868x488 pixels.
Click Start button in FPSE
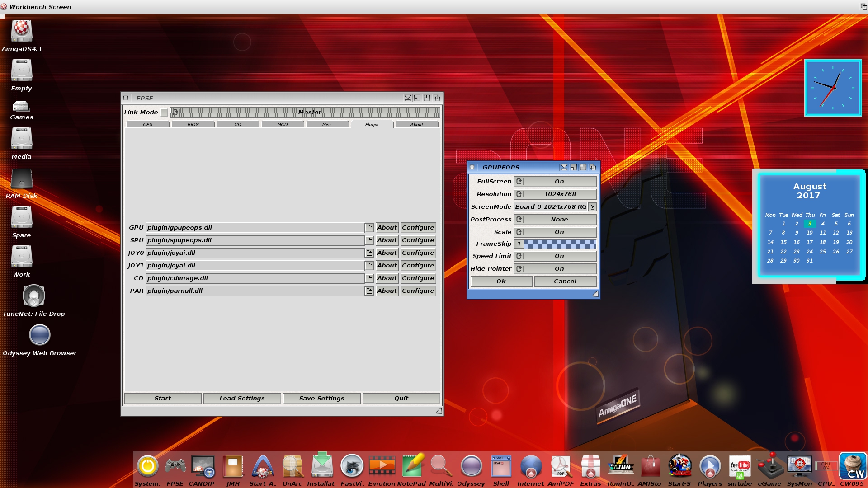[163, 399]
